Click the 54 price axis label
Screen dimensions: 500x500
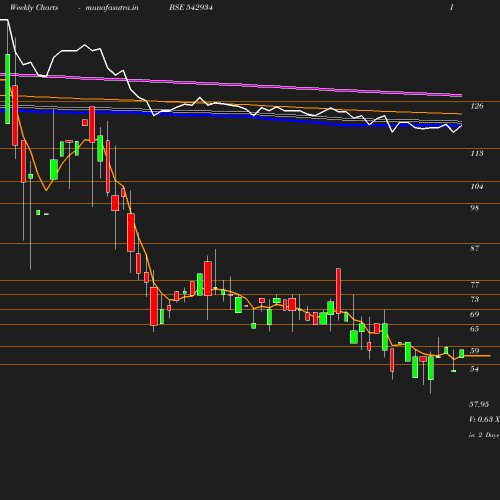click(x=474, y=369)
